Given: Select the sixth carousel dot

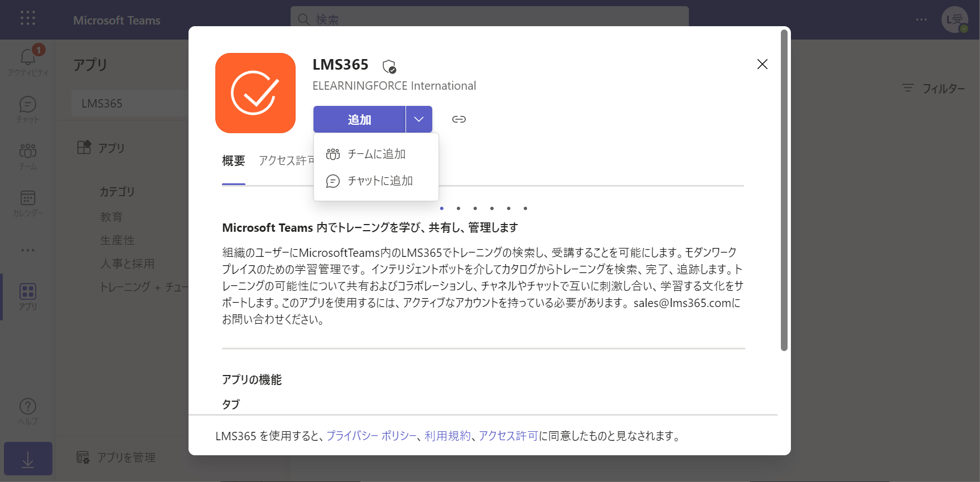Looking at the screenshot, I should click(x=525, y=208).
